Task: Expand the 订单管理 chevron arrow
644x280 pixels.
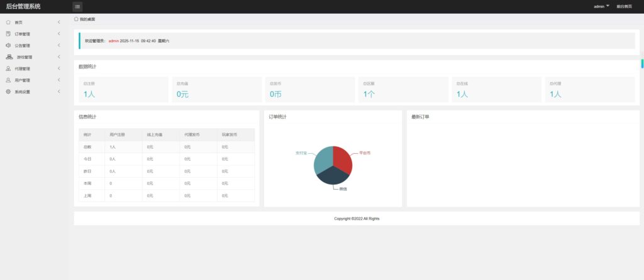Action: coord(58,34)
